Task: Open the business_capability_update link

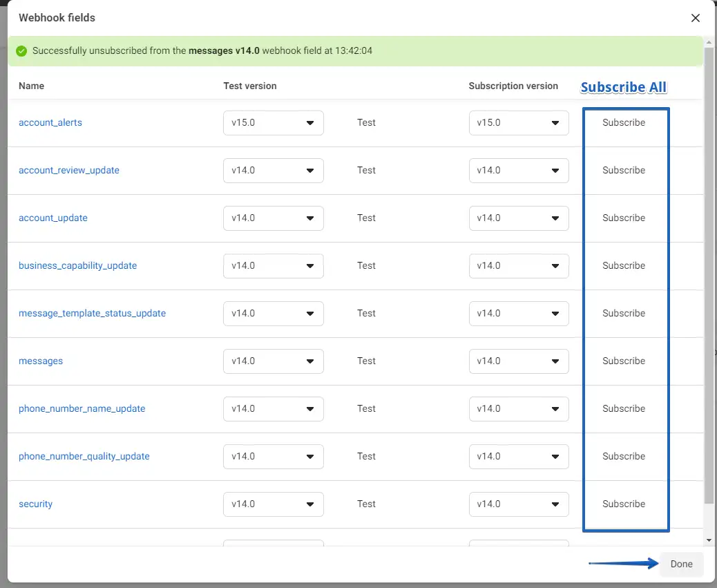Action: [x=77, y=266]
